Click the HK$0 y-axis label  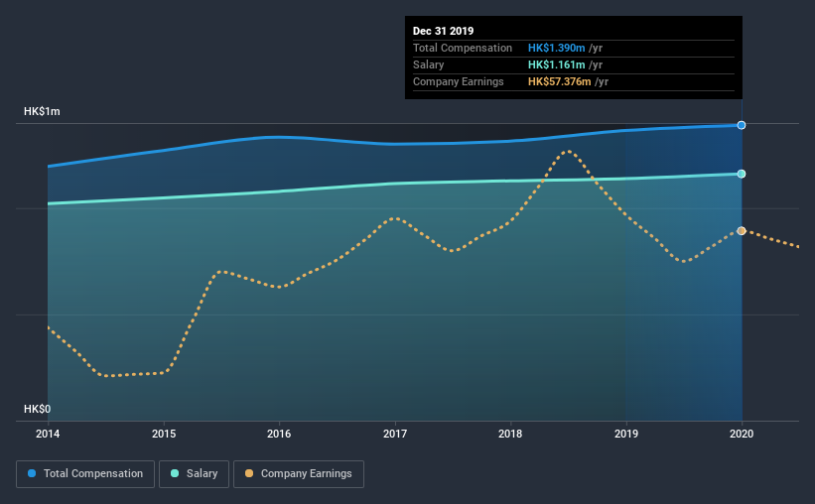[38, 410]
